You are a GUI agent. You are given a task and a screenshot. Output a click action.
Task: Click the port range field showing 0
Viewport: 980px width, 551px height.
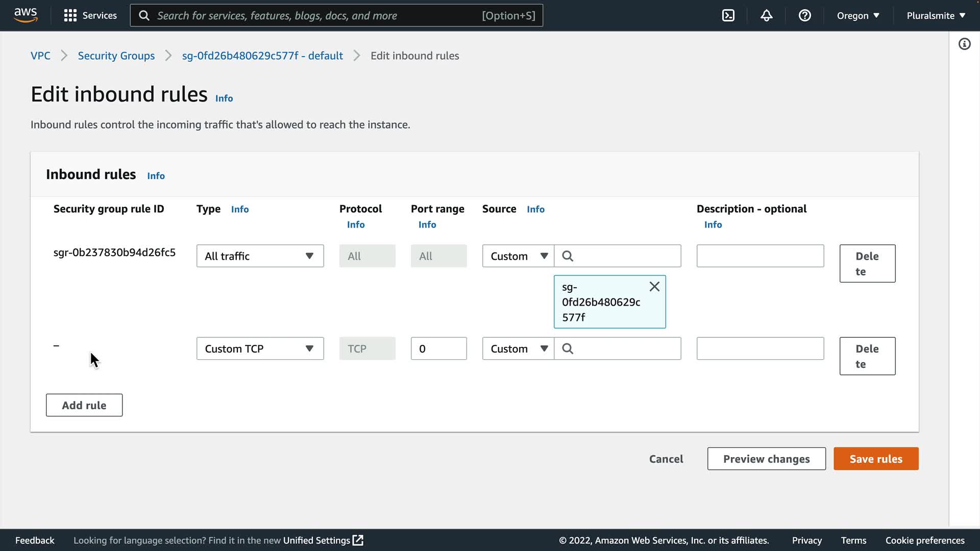pos(438,348)
